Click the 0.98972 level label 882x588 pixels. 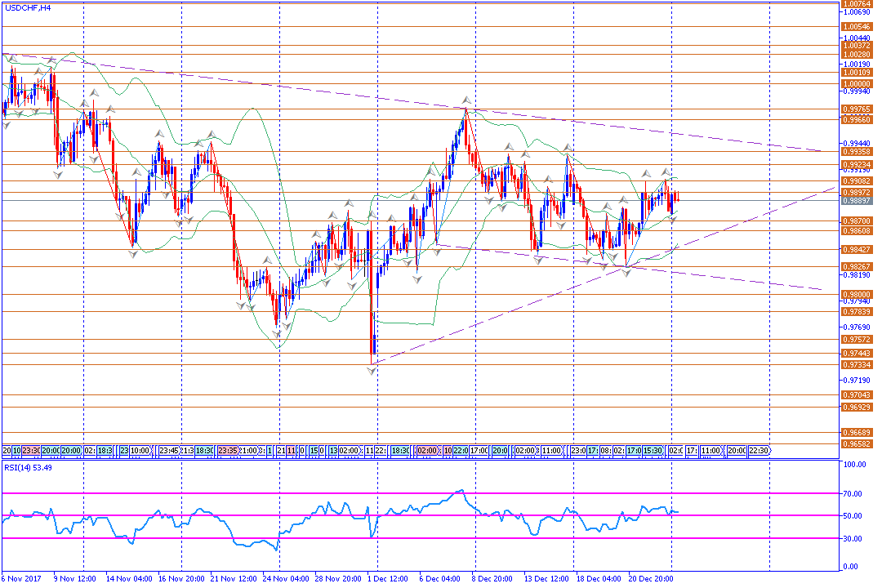pyautogui.click(x=857, y=193)
